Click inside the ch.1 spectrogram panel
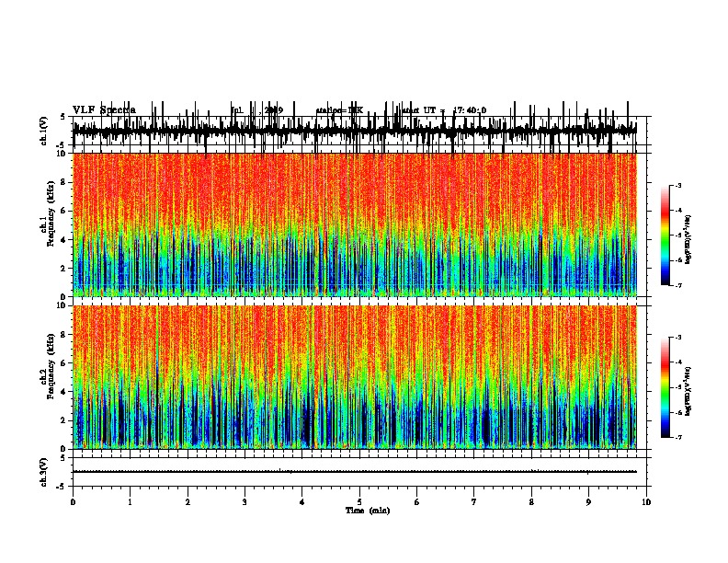Screen dimensions: 728x563 pos(355,224)
